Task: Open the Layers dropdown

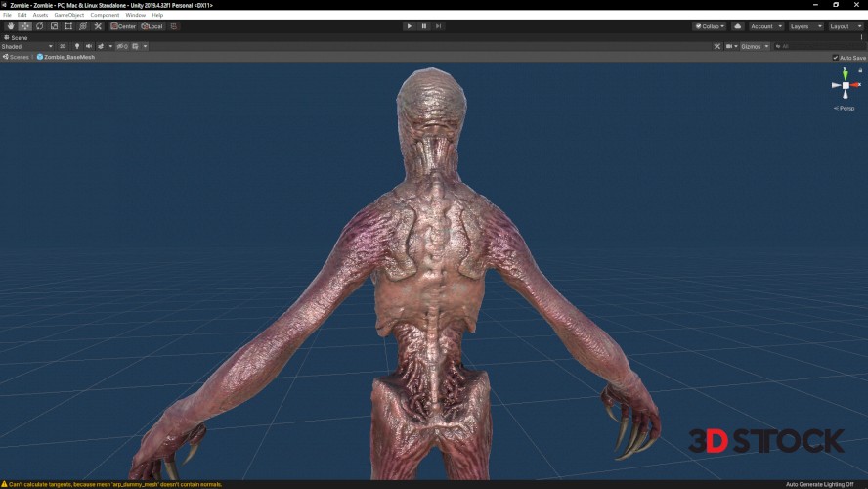Action: [806, 26]
